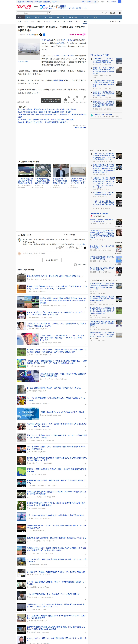This screenshot has width=138, height=644.
Task: Share the article on Facebook
Action: coord(44,35)
